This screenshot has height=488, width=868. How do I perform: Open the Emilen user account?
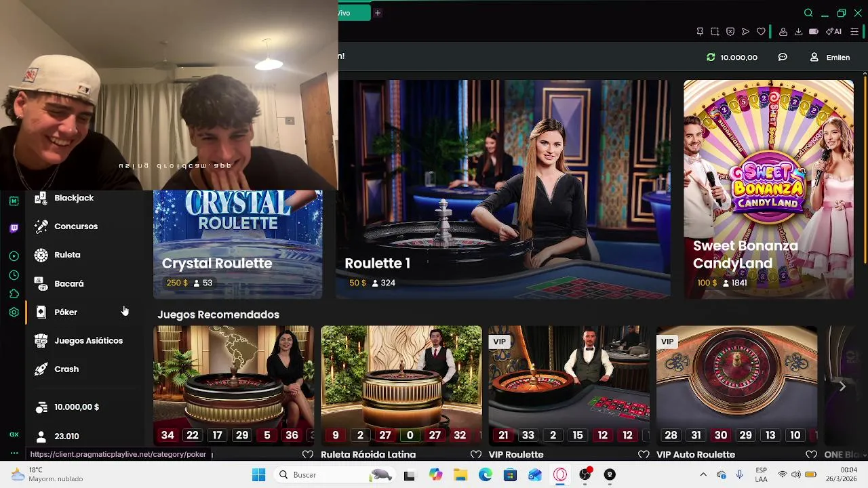pyautogui.click(x=830, y=58)
